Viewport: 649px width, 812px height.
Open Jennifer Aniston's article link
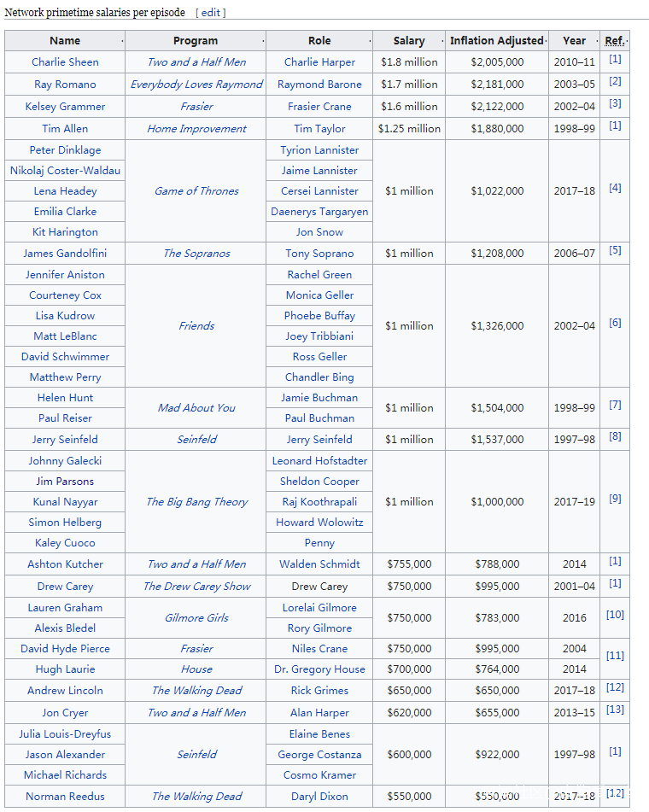[65, 275]
